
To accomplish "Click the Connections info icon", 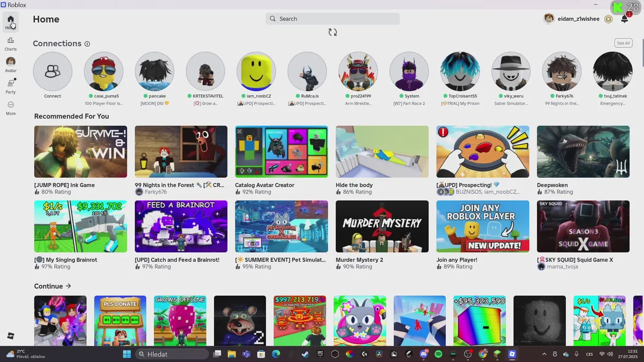I will tap(87, 44).
